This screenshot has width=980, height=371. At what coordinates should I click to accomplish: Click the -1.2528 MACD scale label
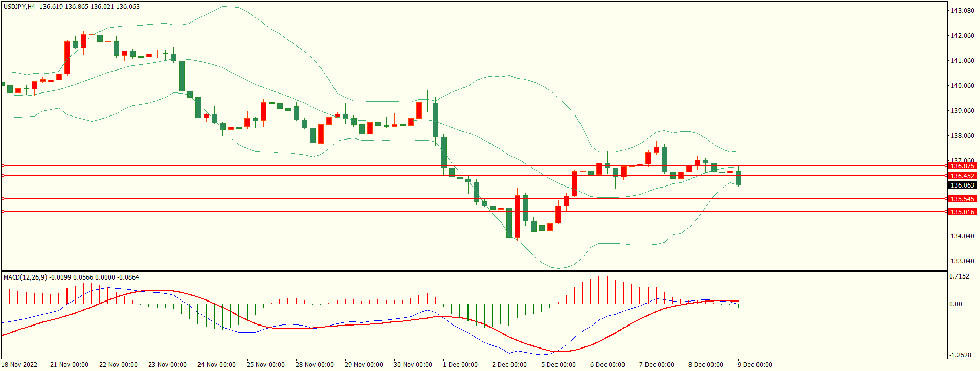pyautogui.click(x=960, y=355)
